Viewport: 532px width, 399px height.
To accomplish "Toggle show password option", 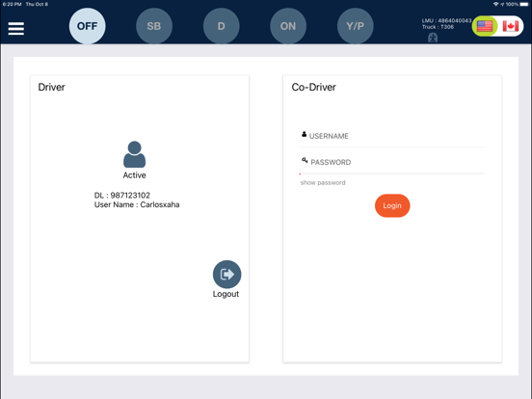I will pos(323,182).
